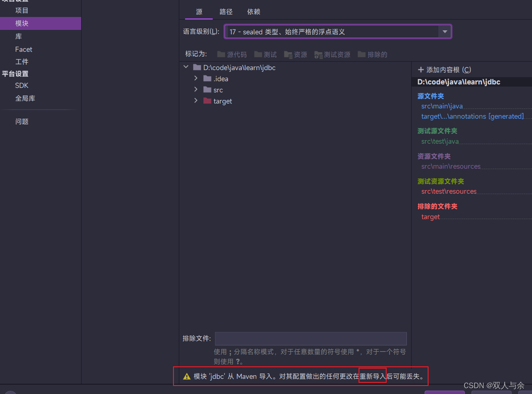Switch to the 依赖 tab

coord(253,12)
